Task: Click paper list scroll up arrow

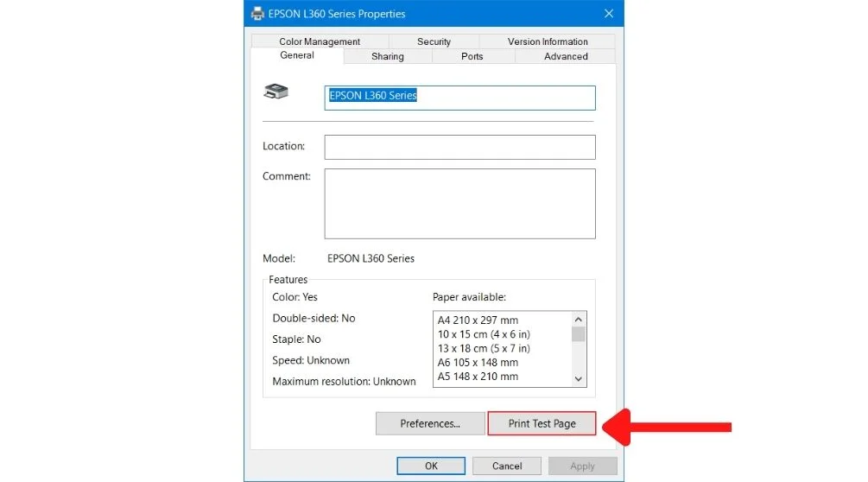Action: (579, 320)
